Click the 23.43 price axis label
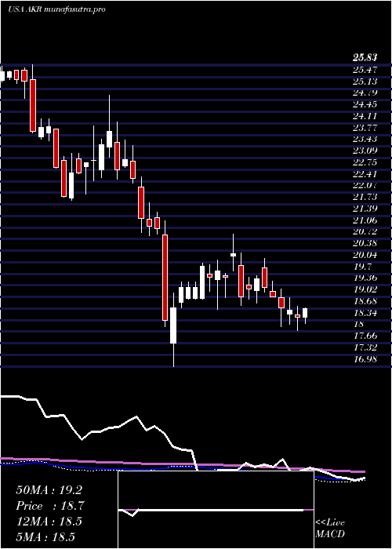392x549 pixels. [365, 140]
